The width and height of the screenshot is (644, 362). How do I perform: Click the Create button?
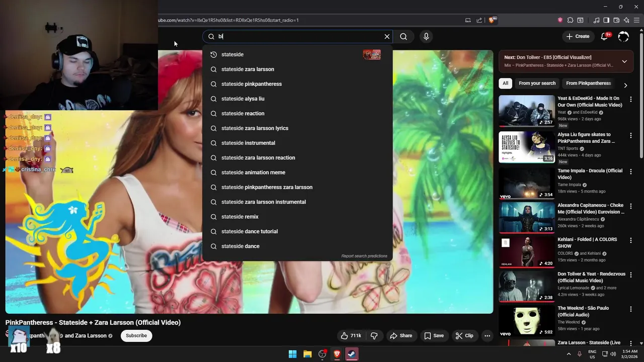pyautogui.click(x=578, y=36)
